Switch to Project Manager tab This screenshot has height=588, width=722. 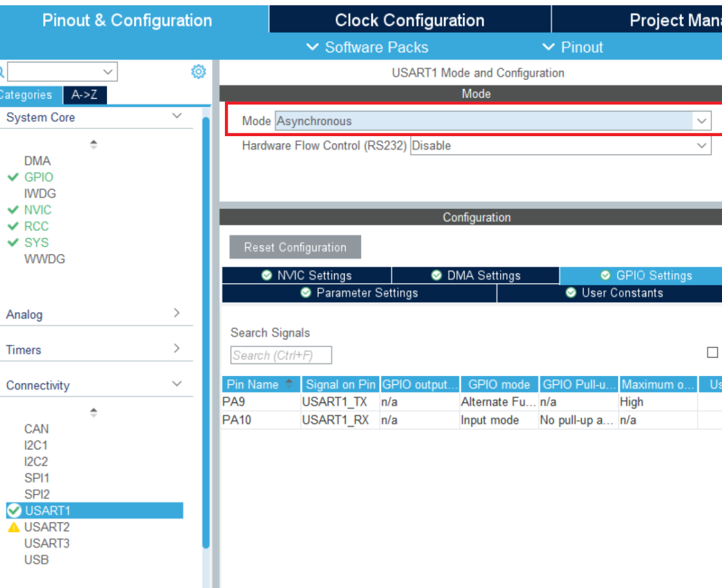pyautogui.click(x=637, y=19)
